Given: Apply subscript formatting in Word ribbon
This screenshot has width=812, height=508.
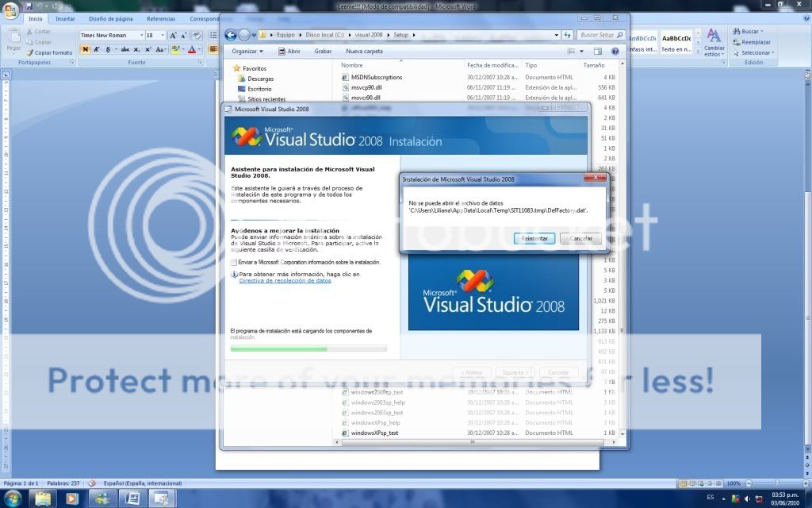Looking at the screenshot, I should pyautogui.click(x=136, y=49).
